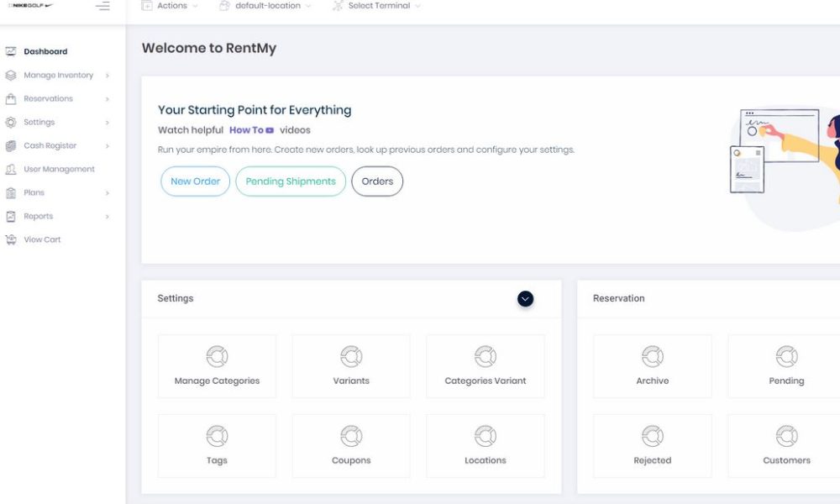The height and width of the screenshot is (504, 840).
Task: Click the Orders button
Action: pos(377,181)
